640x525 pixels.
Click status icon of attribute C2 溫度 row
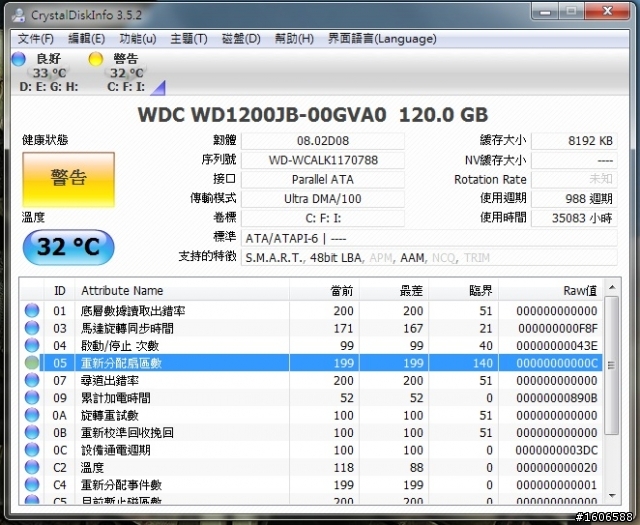pos(32,467)
